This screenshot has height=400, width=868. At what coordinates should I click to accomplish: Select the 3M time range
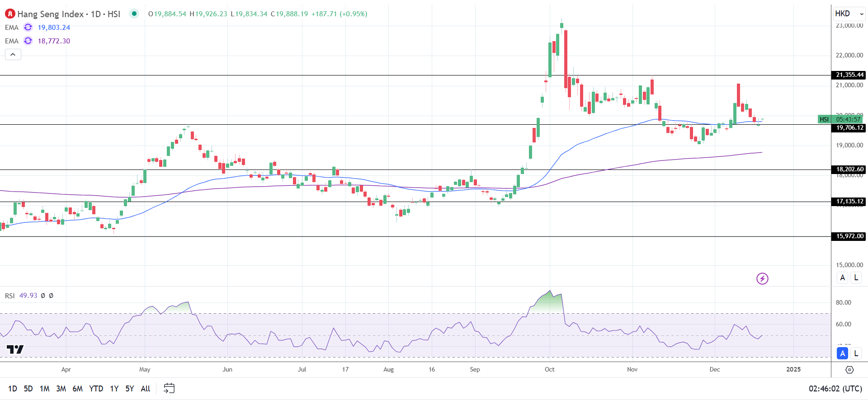61,389
